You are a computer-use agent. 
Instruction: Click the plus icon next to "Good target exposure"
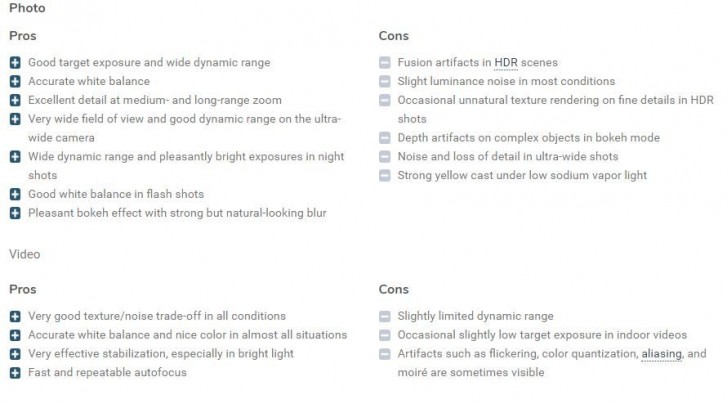click(15, 62)
